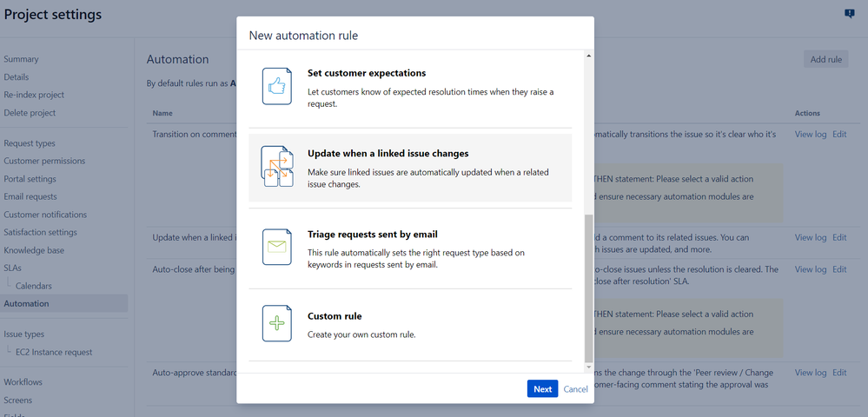
Task: Edit the Auto-approve standard rule
Action: (x=839, y=373)
